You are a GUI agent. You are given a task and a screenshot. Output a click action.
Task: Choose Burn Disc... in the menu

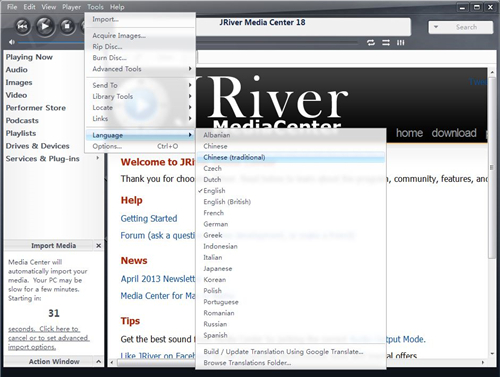point(140,58)
